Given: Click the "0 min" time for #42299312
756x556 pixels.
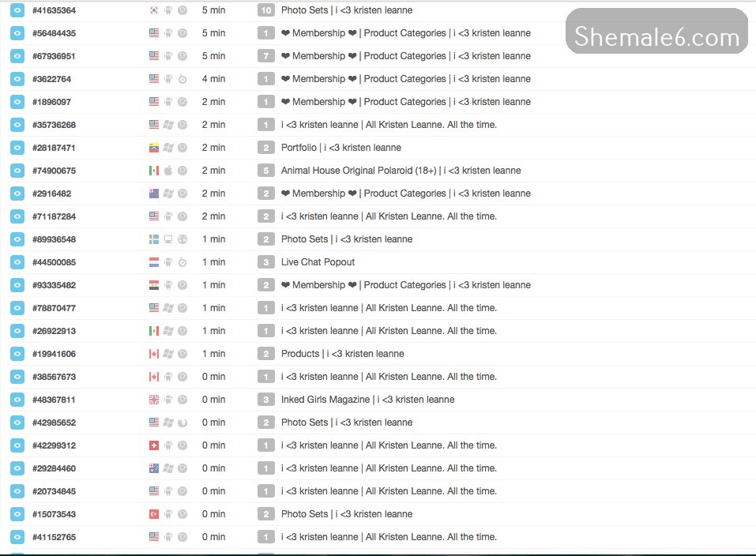Looking at the screenshot, I should point(213,445).
